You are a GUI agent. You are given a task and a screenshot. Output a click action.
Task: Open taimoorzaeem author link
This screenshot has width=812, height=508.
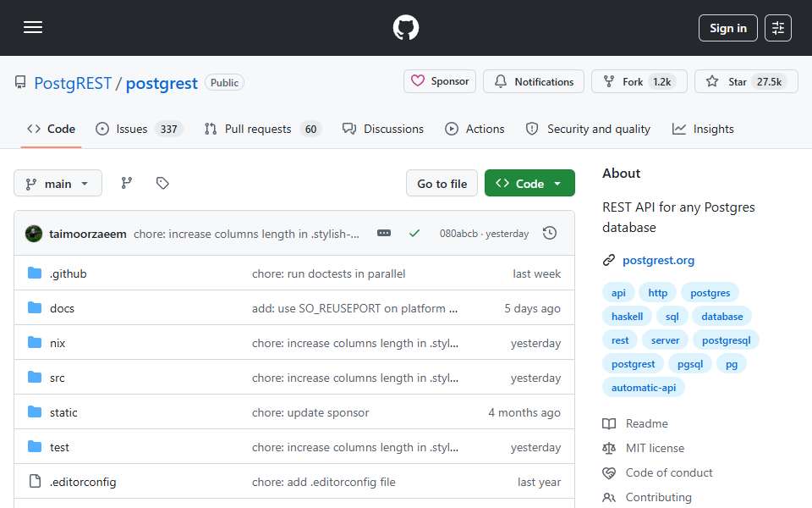(x=87, y=234)
